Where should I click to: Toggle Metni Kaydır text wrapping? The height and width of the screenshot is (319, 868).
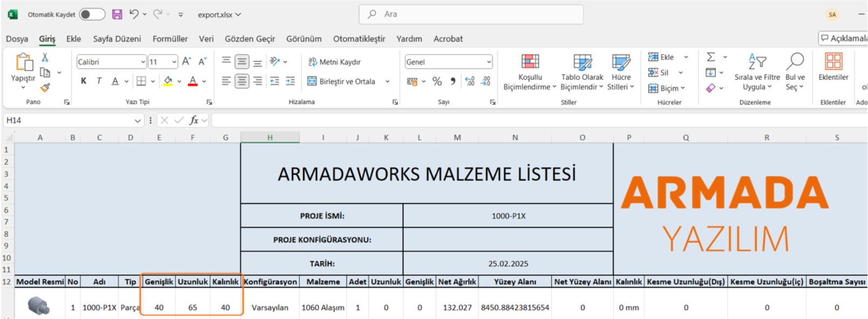[334, 62]
